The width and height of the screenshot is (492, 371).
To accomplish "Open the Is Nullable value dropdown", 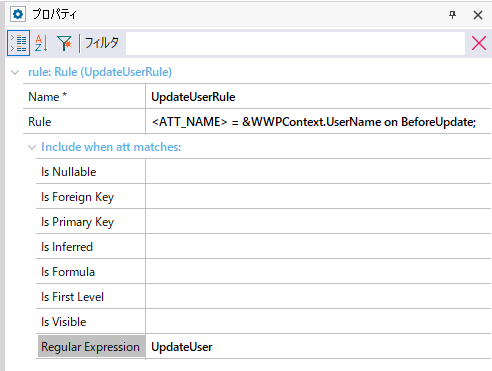I will (318, 171).
